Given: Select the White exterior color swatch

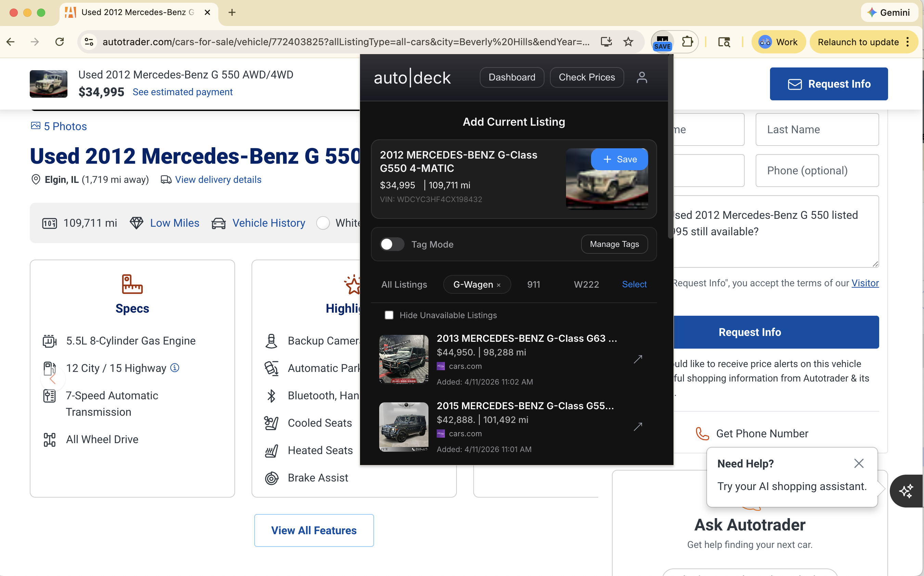Looking at the screenshot, I should pos(323,223).
